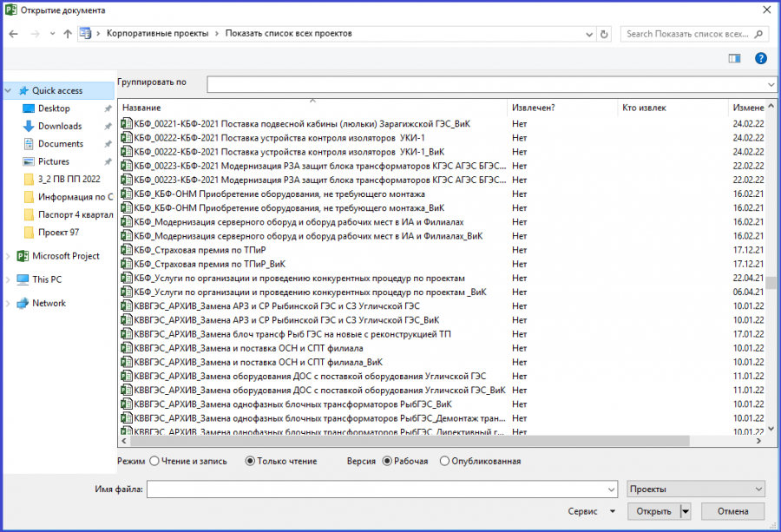The width and height of the screenshot is (781, 532).
Task: Click project icon of КБФ_Страховая премия по ТПиР_ВиК
Action: tap(127, 264)
